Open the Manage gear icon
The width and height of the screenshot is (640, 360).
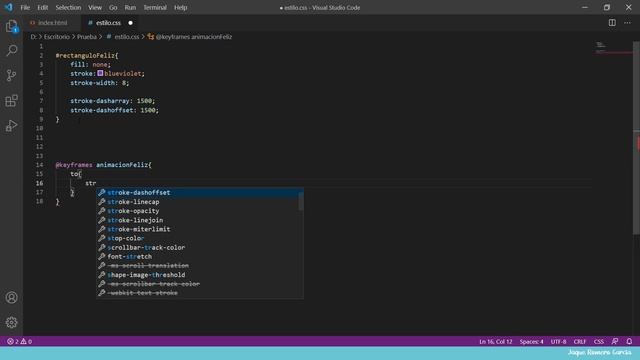[x=11, y=322]
